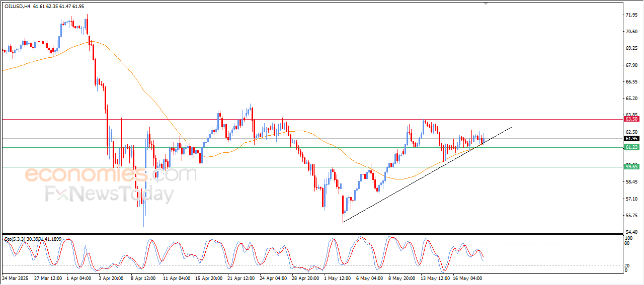The image size is (644, 285).
Task: Click the 3 Apr 20:00 date label
Action: 111,277
